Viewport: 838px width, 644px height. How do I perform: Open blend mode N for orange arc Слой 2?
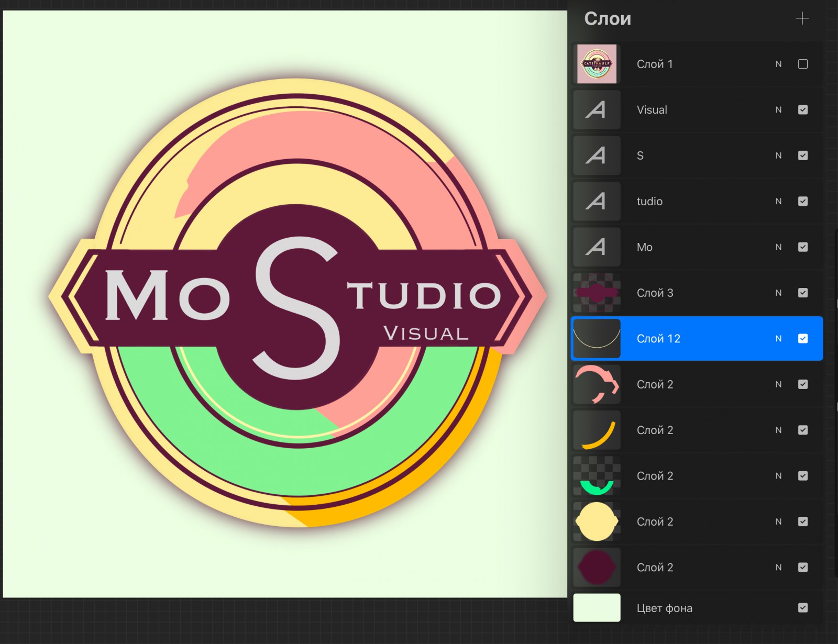pos(779,430)
